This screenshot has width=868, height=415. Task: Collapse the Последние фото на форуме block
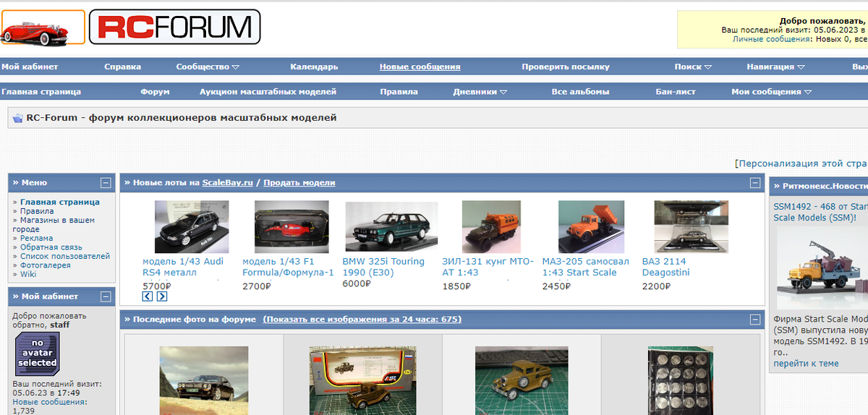(x=755, y=320)
